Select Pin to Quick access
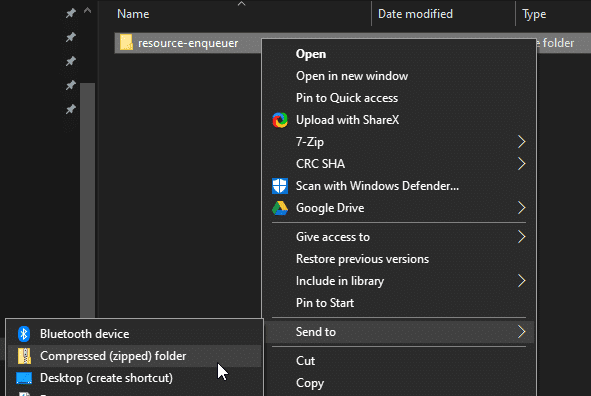 coord(399,98)
